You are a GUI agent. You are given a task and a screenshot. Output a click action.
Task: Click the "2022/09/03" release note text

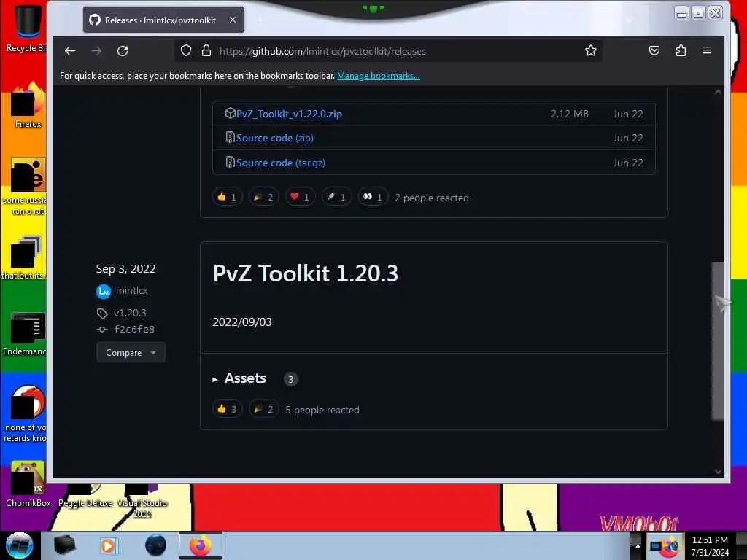point(242,322)
